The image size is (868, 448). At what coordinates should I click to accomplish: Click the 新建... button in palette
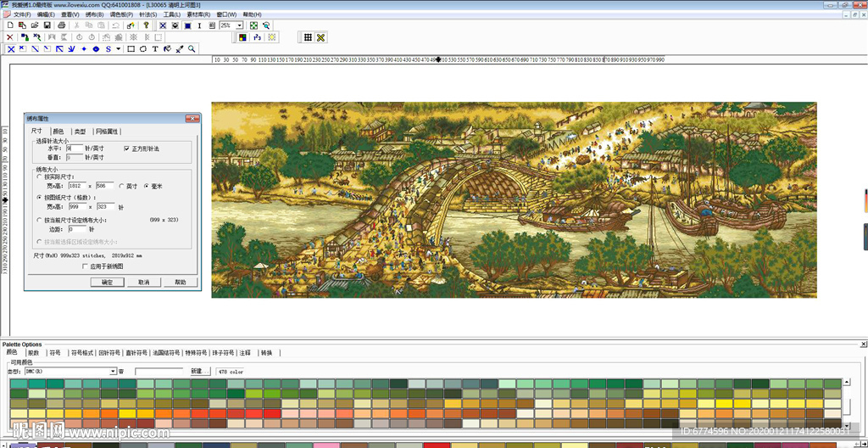[x=199, y=371]
